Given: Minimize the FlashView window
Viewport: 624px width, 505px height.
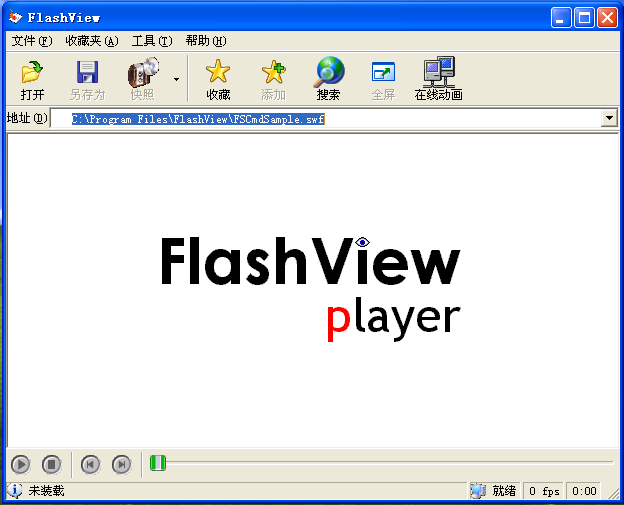Looking at the screenshot, I should 561,18.
